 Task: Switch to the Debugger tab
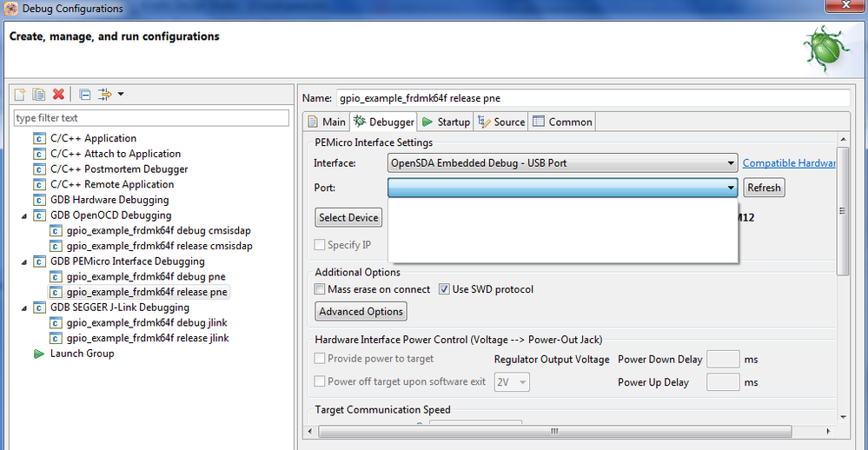tap(384, 122)
